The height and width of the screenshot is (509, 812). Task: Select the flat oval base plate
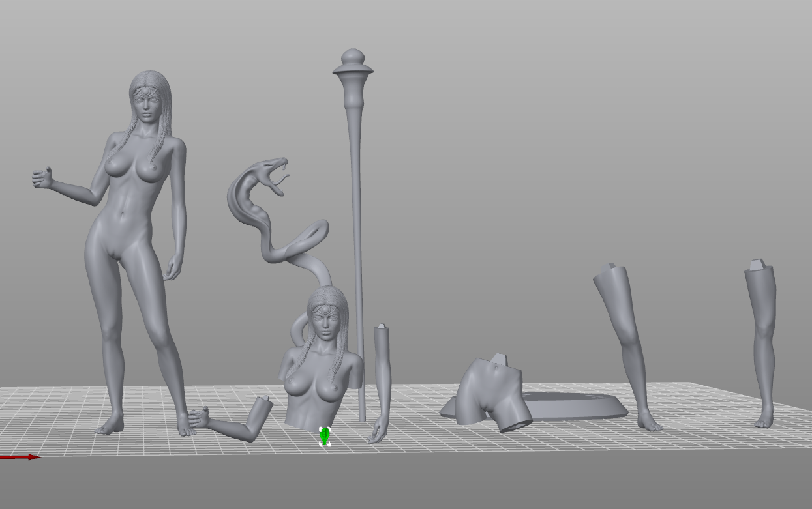[x=574, y=406]
